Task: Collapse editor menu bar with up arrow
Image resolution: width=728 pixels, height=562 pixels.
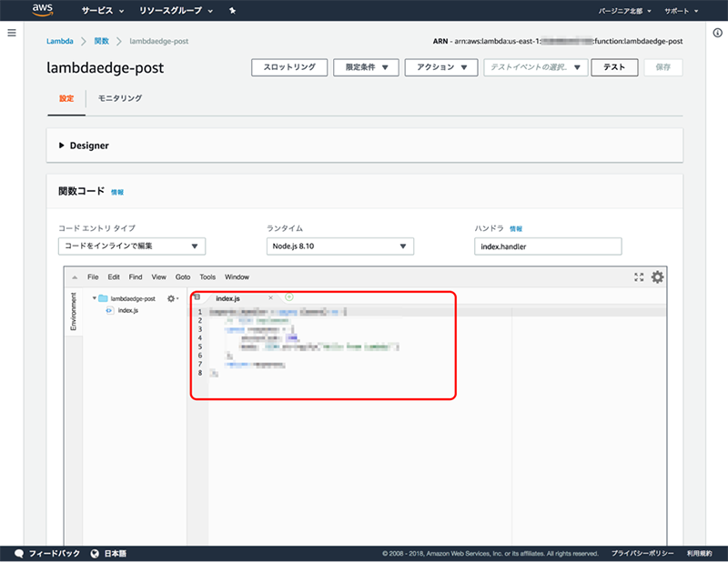Action: point(75,277)
